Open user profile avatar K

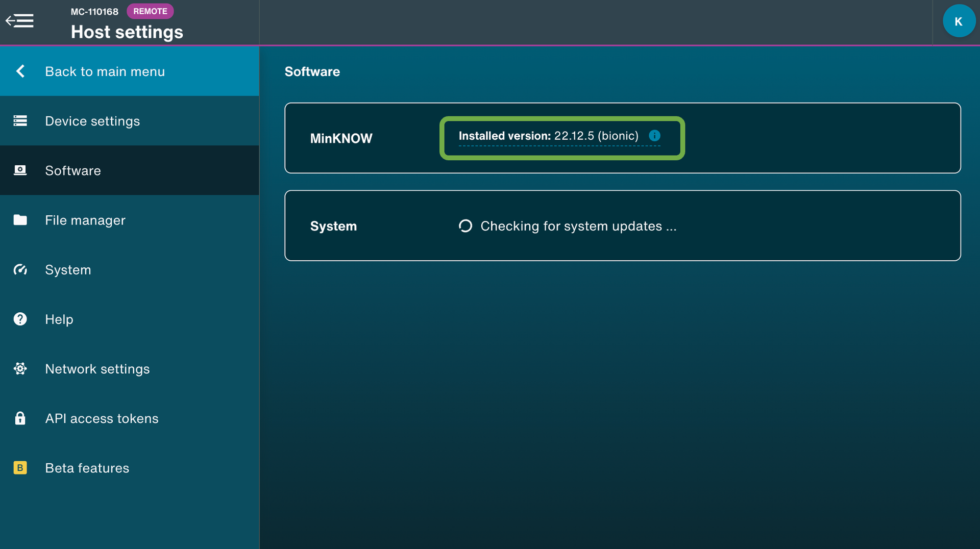pyautogui.click(x=959, y=21)
